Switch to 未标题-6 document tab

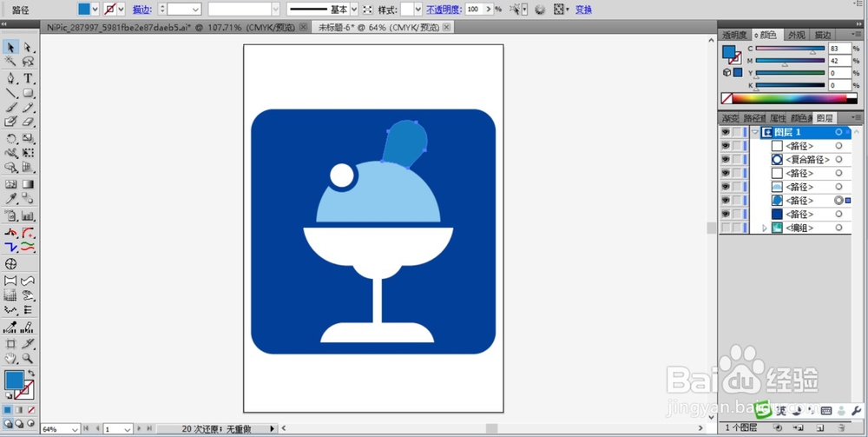pyautogui.click(x=383, y=27)
